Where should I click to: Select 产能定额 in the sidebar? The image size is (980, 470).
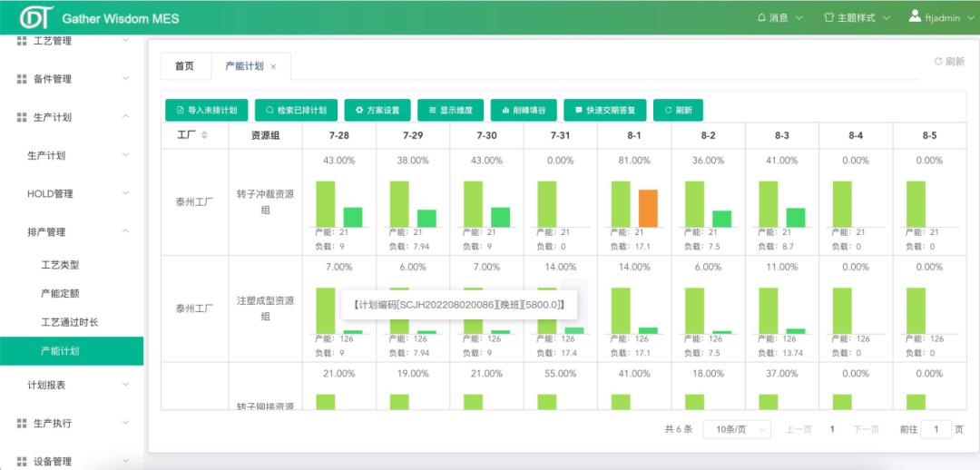(x=60, y=293)
